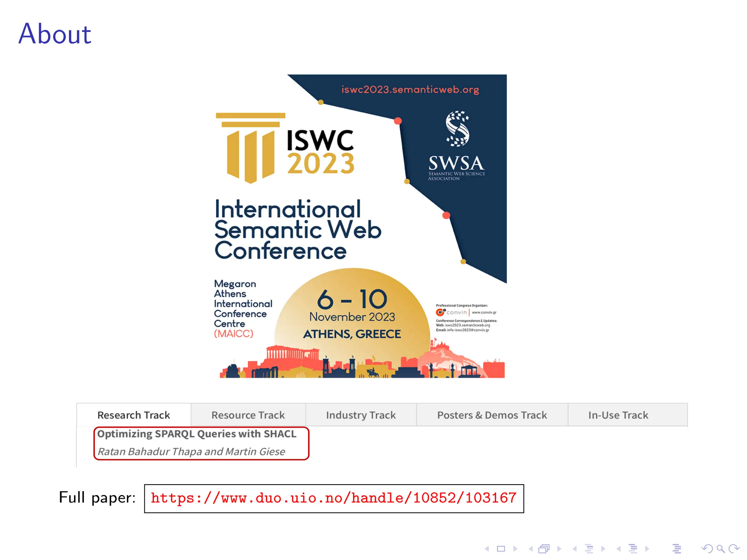Switch to the Resource Track tab
The height and width of the screenshot is (560, 747).
[248, 415]
